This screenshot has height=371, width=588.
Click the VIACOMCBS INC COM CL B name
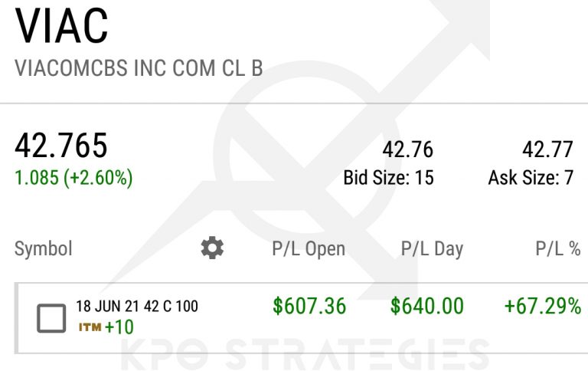click(x=139, y=68)
